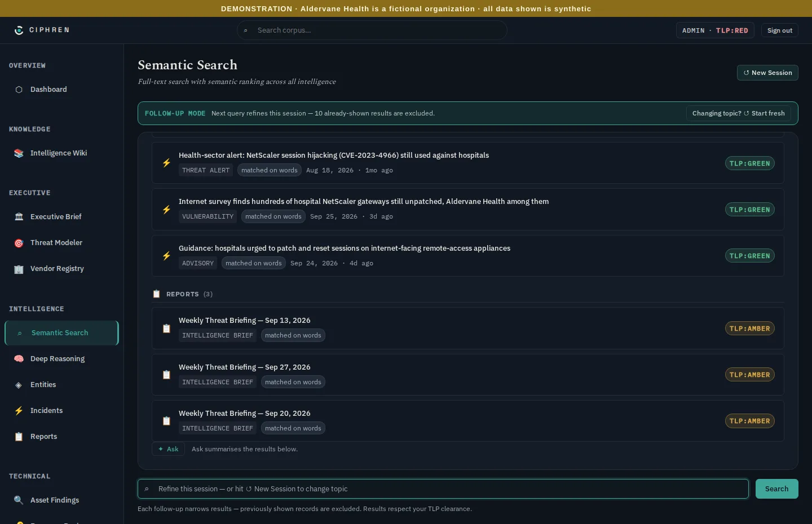This screenshot has height=524, width=812.
Task: Open Dashboard from the sidebar
Action: tap(61, 90)
